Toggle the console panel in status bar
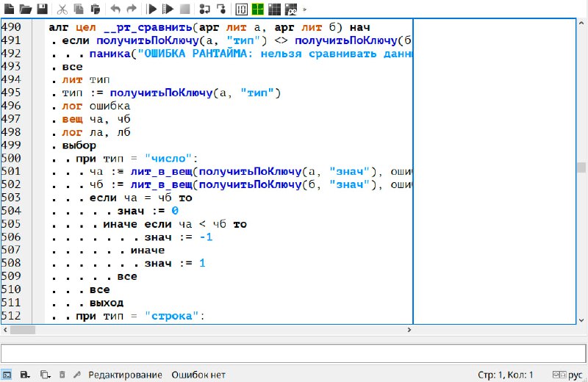The height and width of the screenshot is (382, 588). (7, 375)
